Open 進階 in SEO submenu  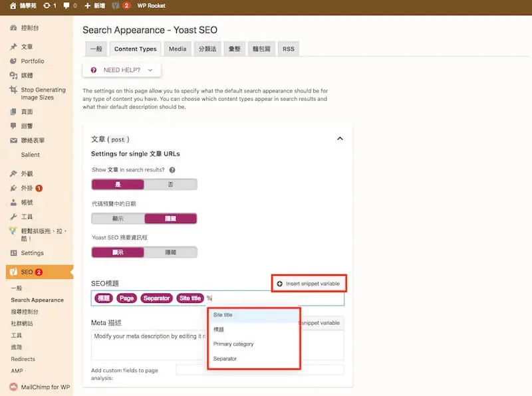point(16,347)
